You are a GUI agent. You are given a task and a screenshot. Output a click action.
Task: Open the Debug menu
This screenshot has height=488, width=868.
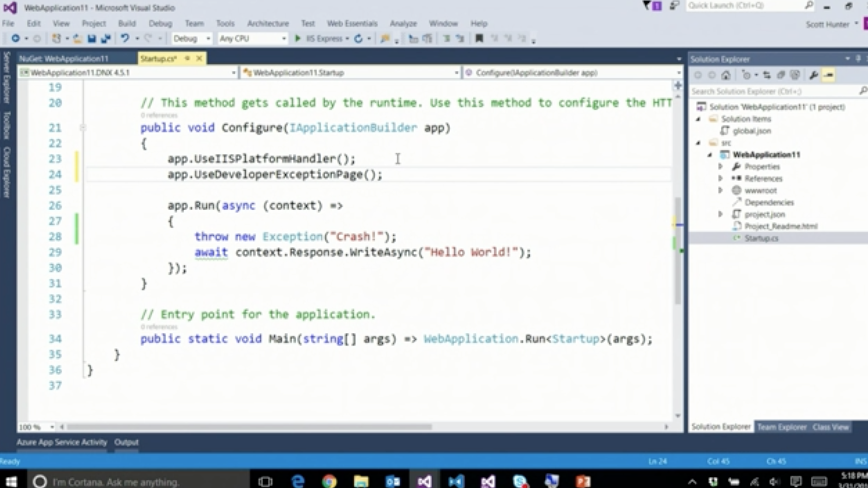[x=160, y=24]
